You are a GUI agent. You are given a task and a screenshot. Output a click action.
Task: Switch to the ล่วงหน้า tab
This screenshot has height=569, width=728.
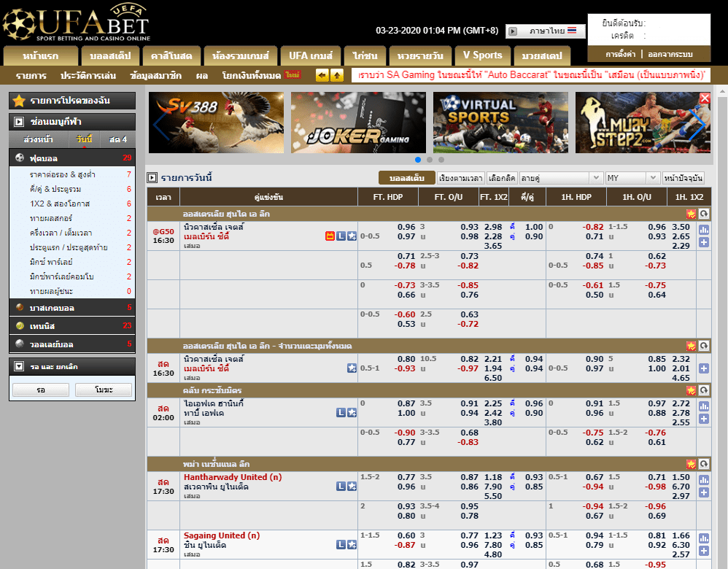(x=39, y=139)
